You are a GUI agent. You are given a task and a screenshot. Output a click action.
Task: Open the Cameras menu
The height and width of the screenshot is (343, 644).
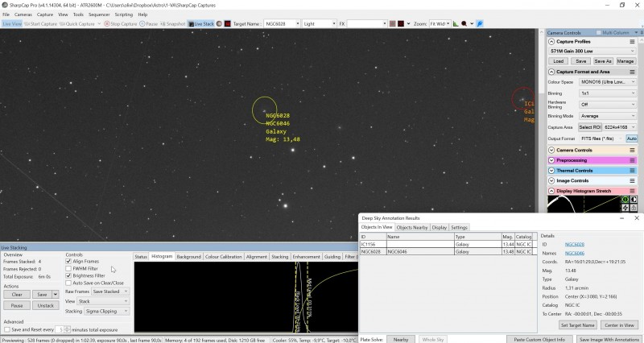point(23,14)
